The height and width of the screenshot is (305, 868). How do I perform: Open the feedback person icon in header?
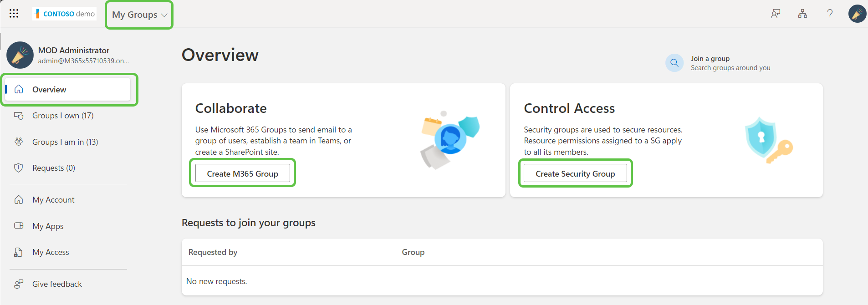pos(775,14)
